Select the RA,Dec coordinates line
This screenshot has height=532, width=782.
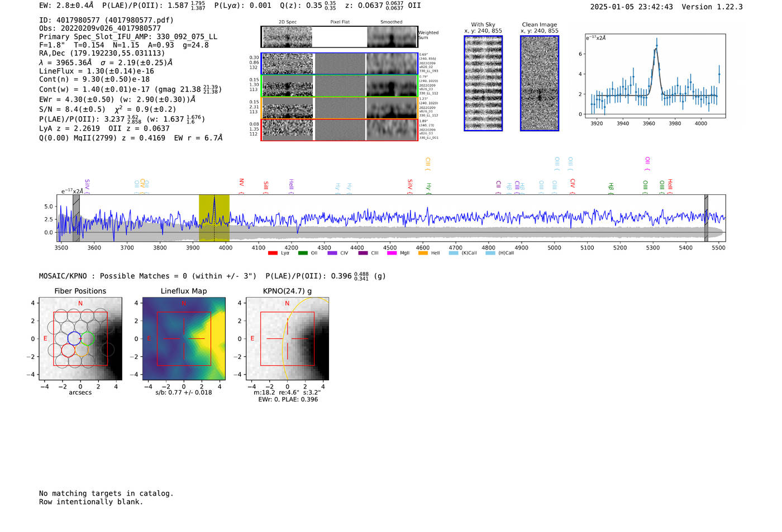pos(102,54)
